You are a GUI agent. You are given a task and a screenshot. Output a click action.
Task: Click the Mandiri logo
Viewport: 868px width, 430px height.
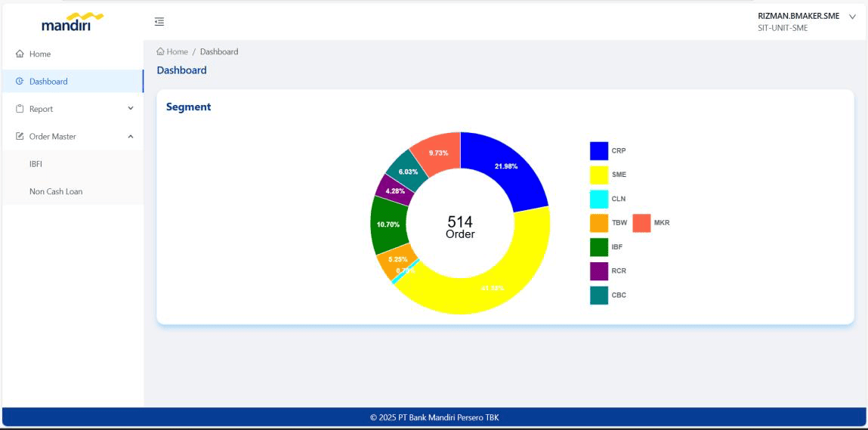[73, 22]
